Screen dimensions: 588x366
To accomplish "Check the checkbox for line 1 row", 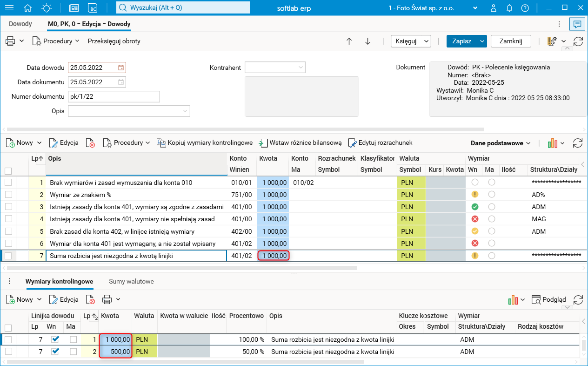I will click(x=8, y=183).
